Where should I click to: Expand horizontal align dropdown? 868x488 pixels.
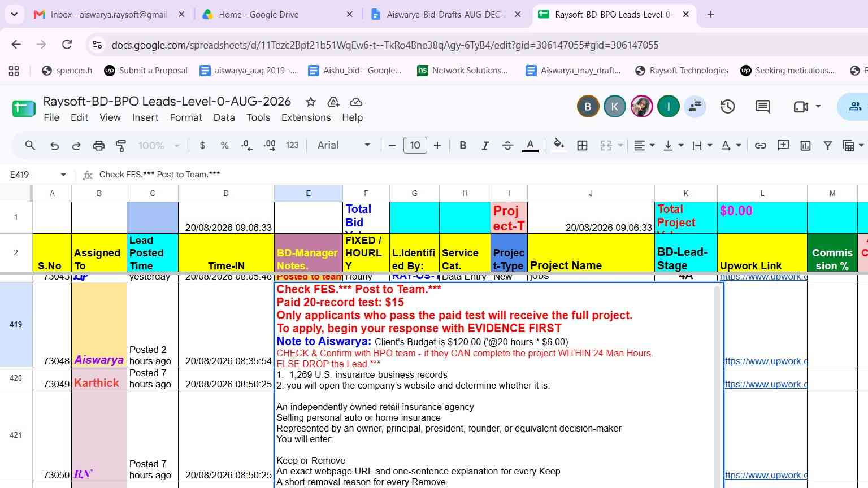point(644,146)
